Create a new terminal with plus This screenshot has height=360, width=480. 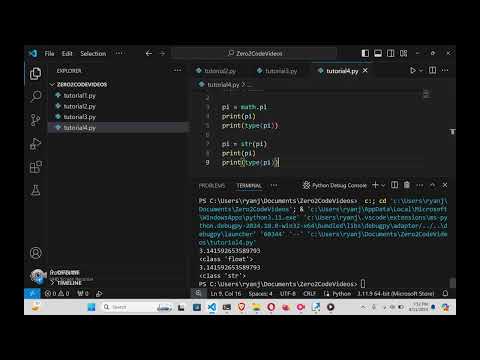coord(375,185)
